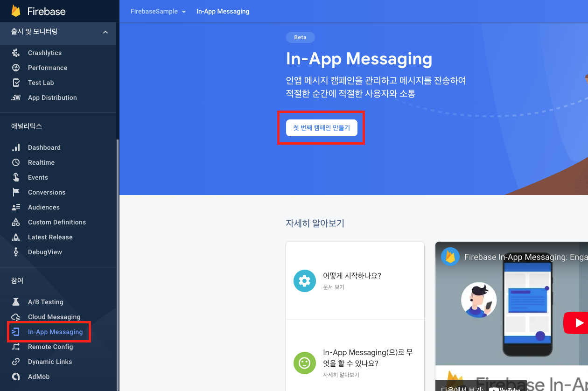Click the Test Lab checklist icon
588x391 pixels.
pyautogui.click(x=16, y=83)
